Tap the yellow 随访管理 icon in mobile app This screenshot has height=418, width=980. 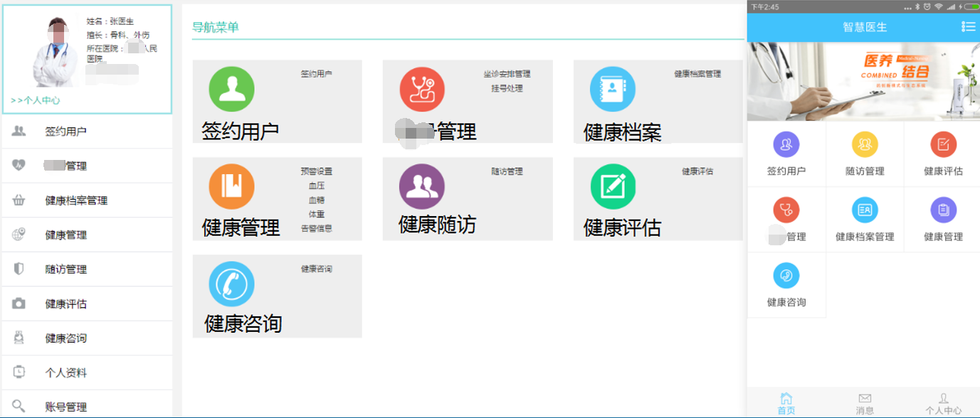(865, 145)
